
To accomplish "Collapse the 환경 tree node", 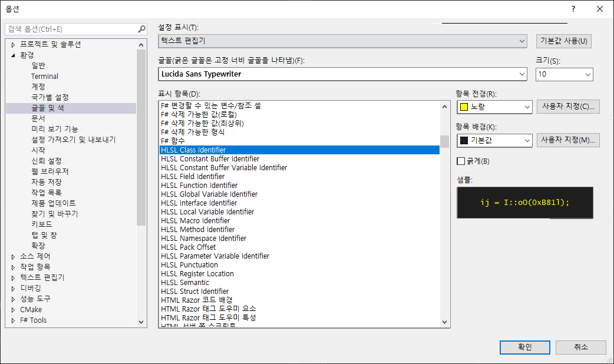I will [x=13, y=55].
